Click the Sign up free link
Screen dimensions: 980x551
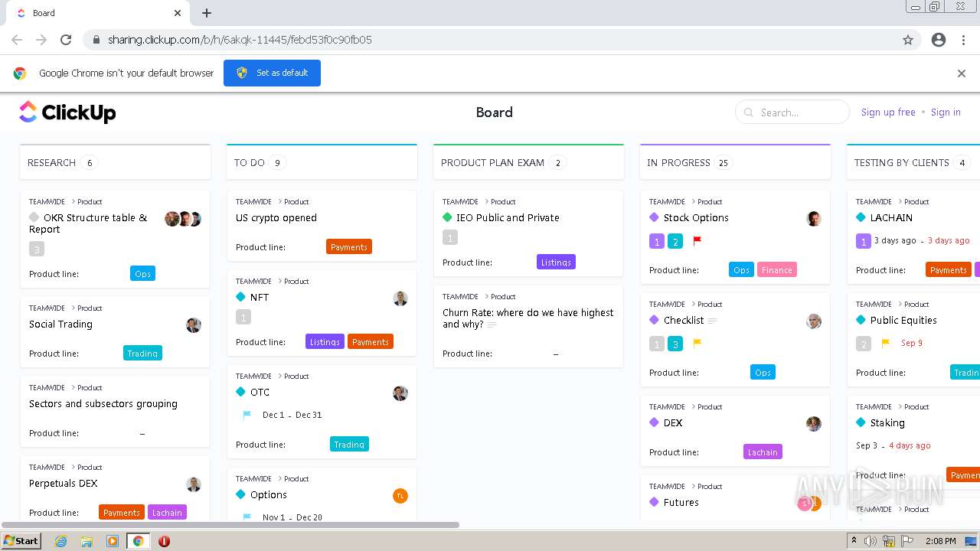[x=888, y=112]
